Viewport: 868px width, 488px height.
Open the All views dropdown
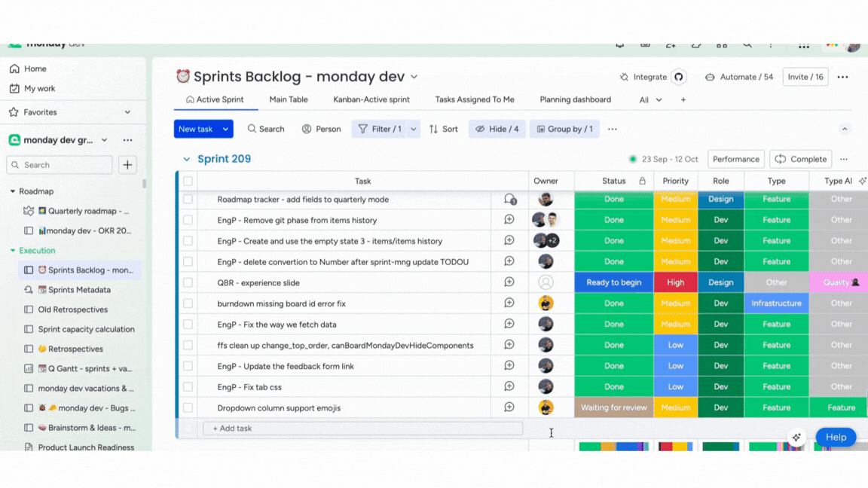650,100
